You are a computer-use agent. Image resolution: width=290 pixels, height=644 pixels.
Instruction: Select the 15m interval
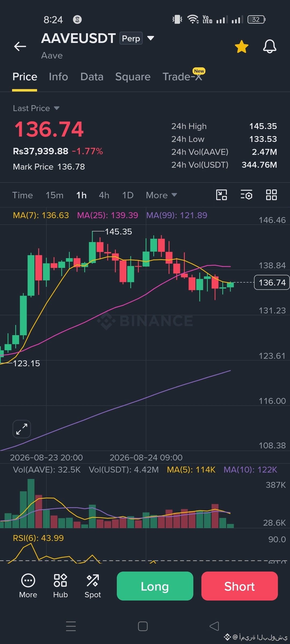click(55, 195)
